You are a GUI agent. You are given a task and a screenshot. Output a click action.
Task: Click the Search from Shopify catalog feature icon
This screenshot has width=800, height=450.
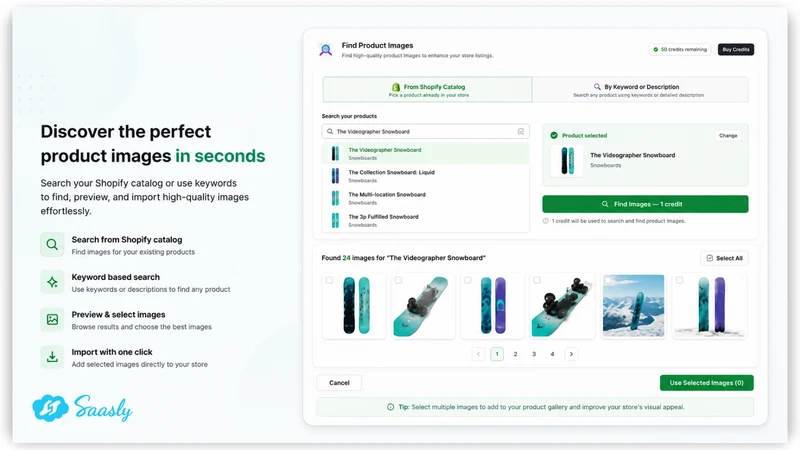(x=52, y=244)
